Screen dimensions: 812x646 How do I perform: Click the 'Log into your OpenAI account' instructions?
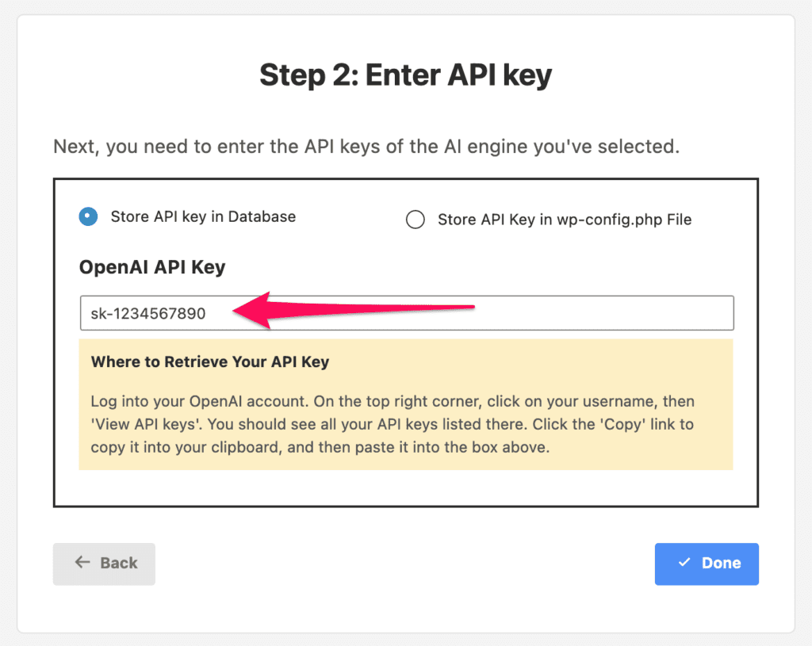pyautogui.click(x=393, y=424)
